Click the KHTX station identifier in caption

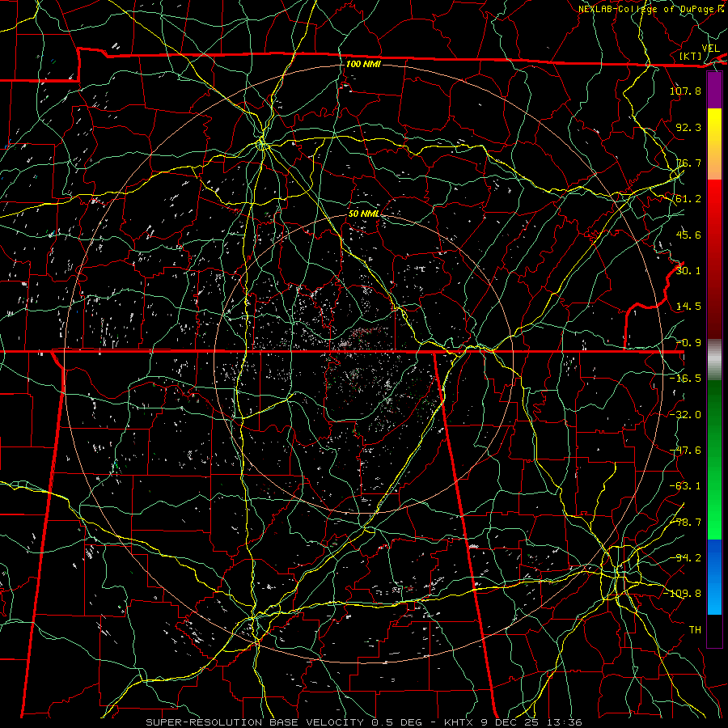coord(459,722)
